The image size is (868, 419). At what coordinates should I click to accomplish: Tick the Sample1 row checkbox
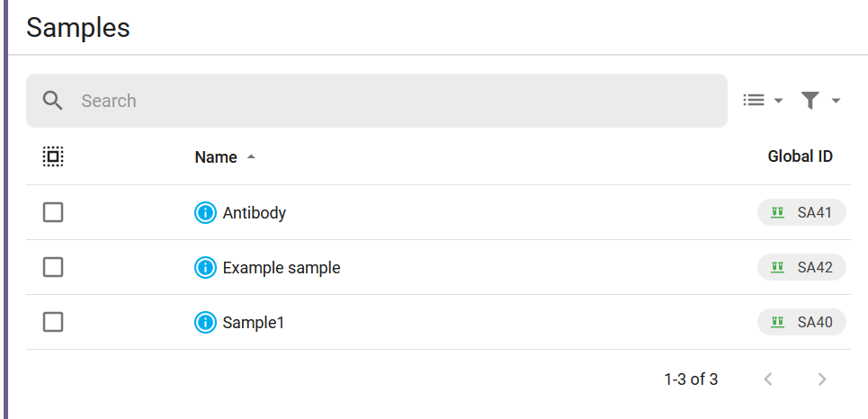[53, 322]
